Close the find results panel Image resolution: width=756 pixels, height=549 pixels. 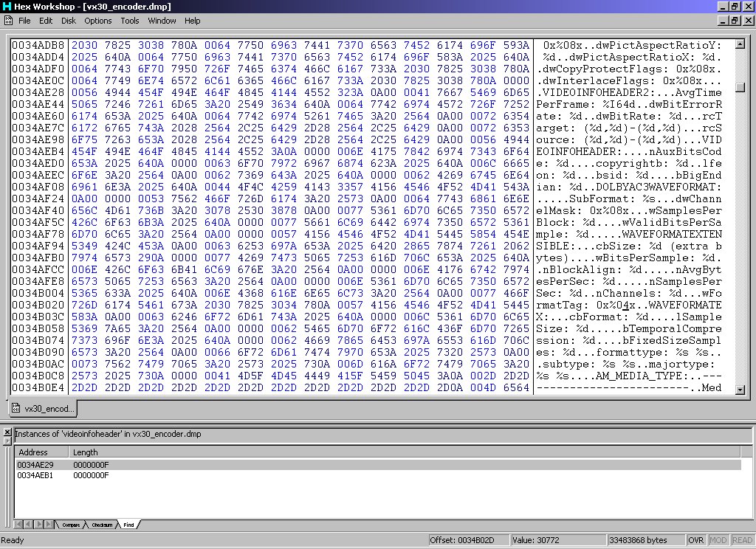7,432
